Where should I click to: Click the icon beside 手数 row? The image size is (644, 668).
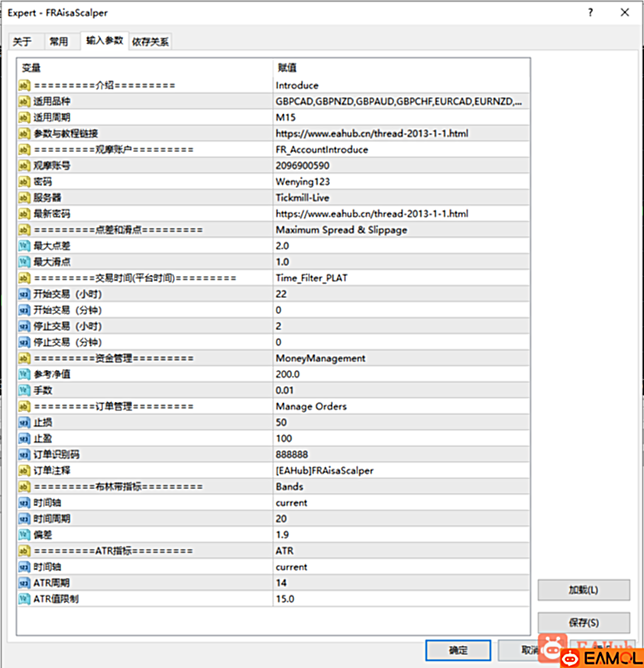click(x=24, y=391)
